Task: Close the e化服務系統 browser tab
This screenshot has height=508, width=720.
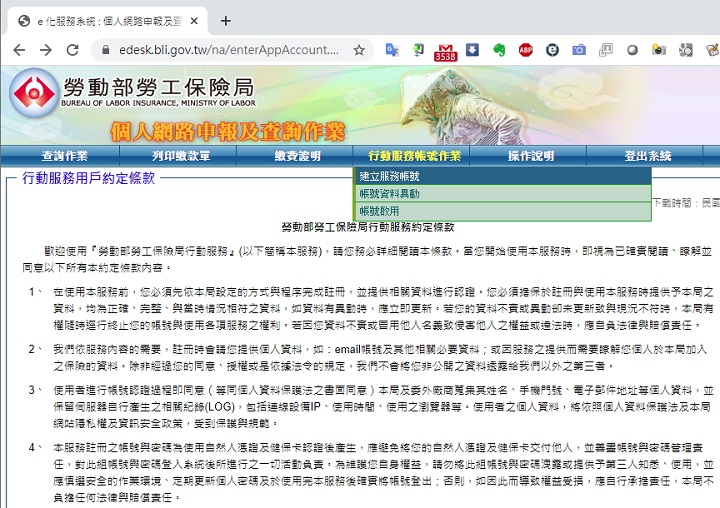Action: coord(194,21)
